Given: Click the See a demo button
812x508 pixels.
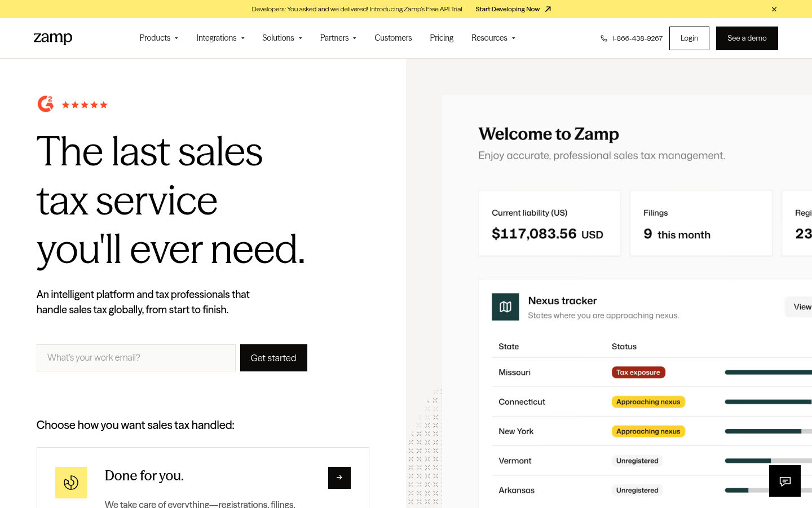Looking at the screenshot, I should coord(747,38).
